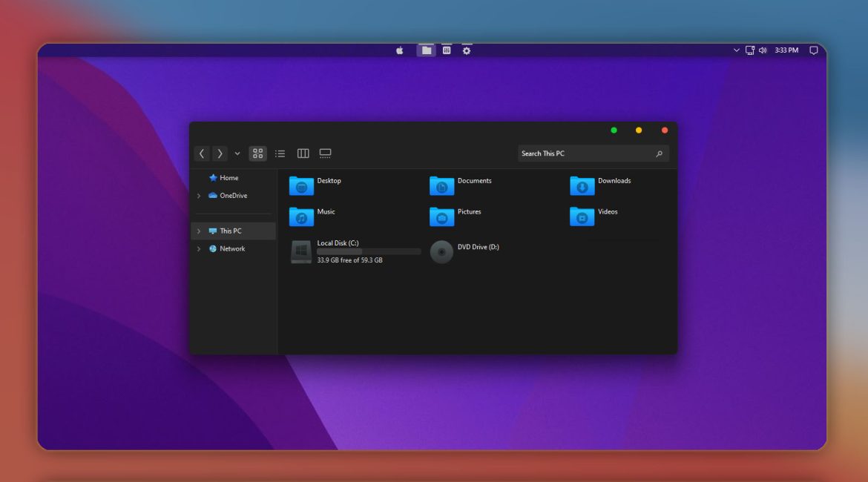Select Home in the navigation pane
Screen dimensions: 868x482
coord(228,178)
